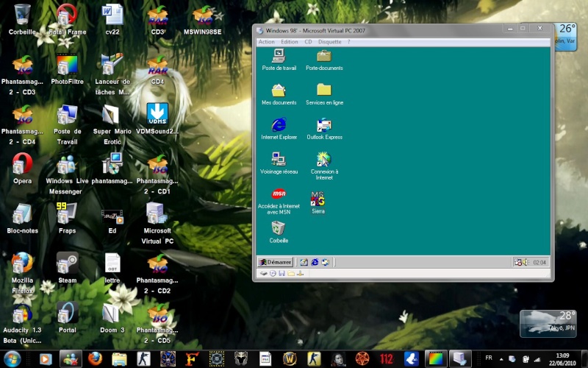Select the Accédez à Internet avec MSN icon

[279, 201]
